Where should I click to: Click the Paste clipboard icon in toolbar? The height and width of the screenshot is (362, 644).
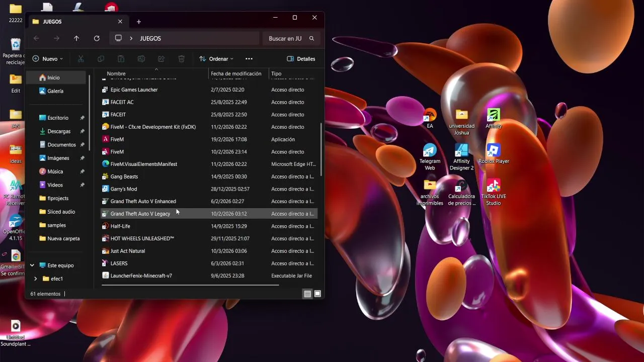pos(121,59)
